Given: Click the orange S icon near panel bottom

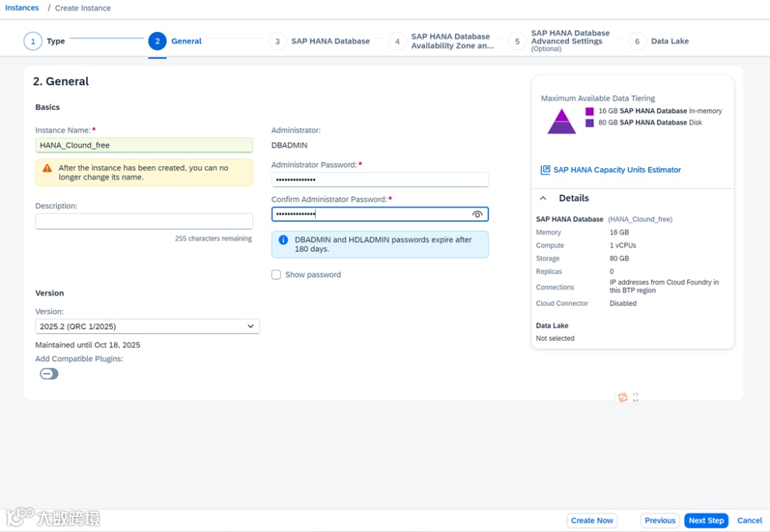Looking at the screenshot, I should point(622,397).
